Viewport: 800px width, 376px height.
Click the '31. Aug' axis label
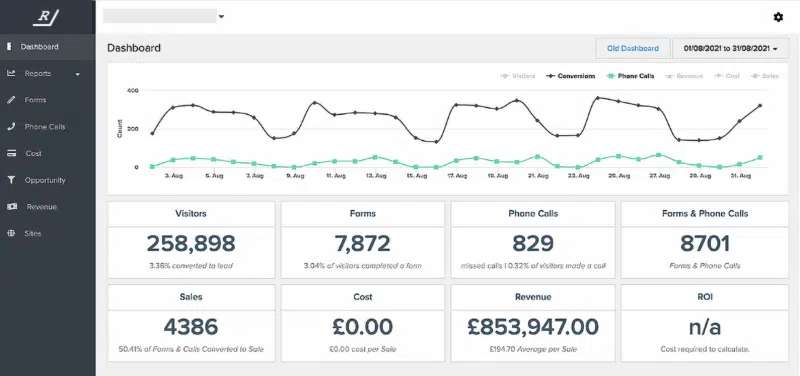click(x=740, y=176)
